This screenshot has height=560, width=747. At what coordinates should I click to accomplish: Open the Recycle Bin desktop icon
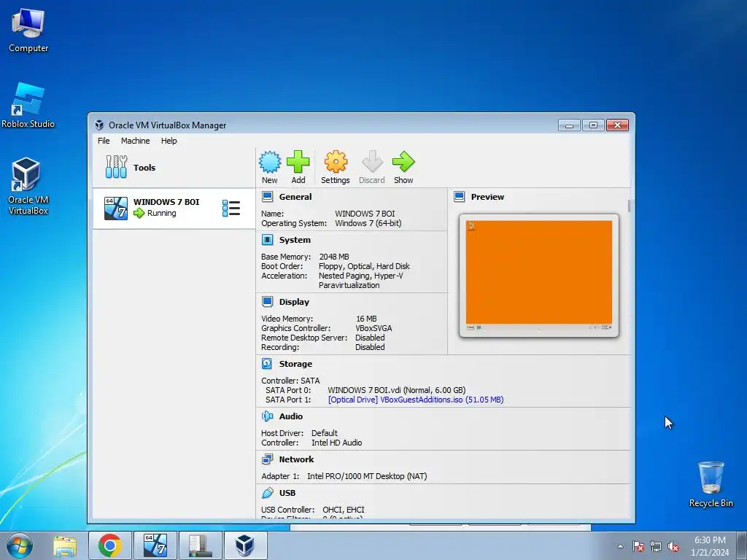tap(711, 484)
